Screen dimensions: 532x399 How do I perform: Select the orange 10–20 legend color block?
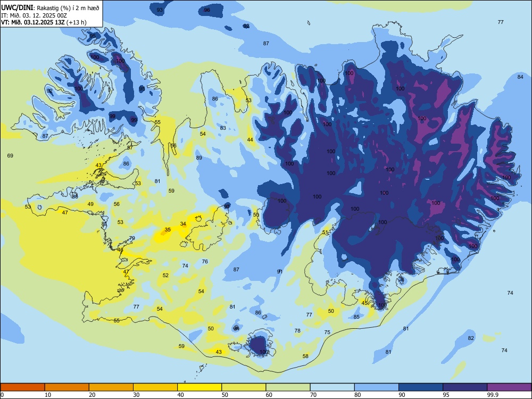point(67,387)
